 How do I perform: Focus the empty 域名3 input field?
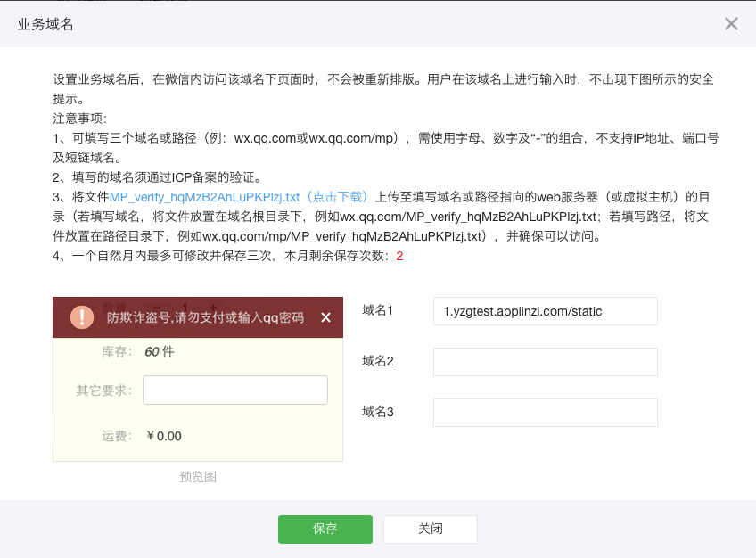[546, 413]
